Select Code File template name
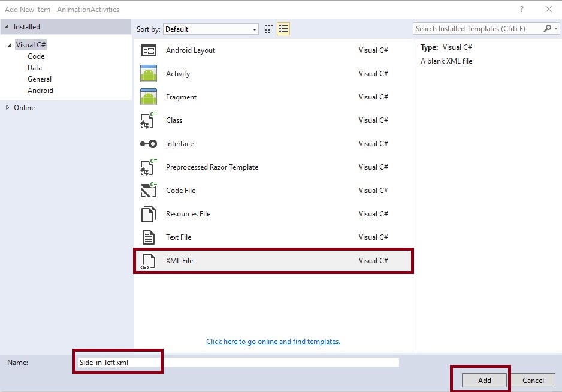 (181, 191)
